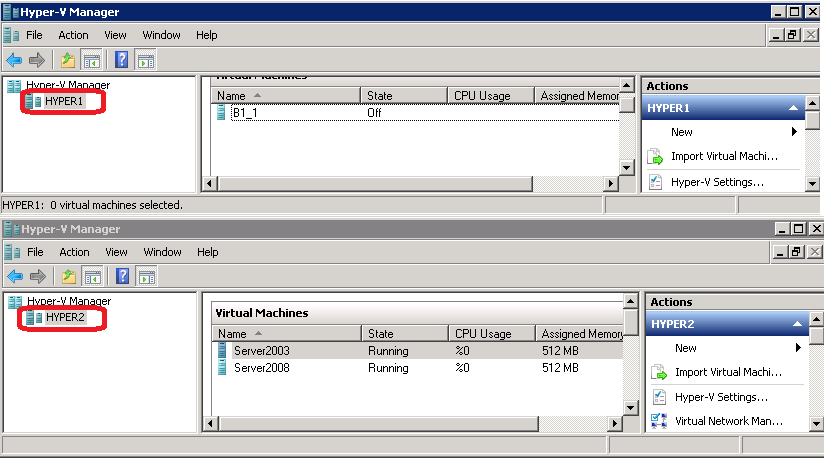Click the blue Help icon in the bottom window toolbar
This screenshot has height=461, width=825.
122,276
